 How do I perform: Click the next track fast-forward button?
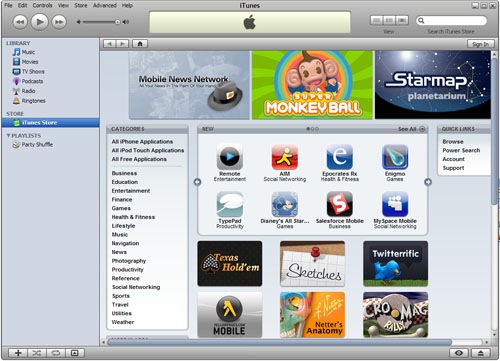click(x=59, y=22)
